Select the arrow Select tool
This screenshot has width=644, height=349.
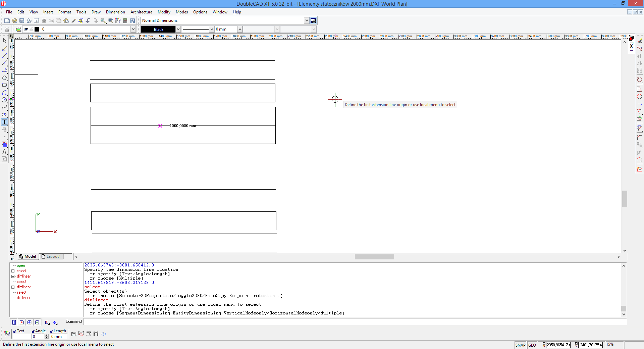pyautogui.click(x=4, y=41)
